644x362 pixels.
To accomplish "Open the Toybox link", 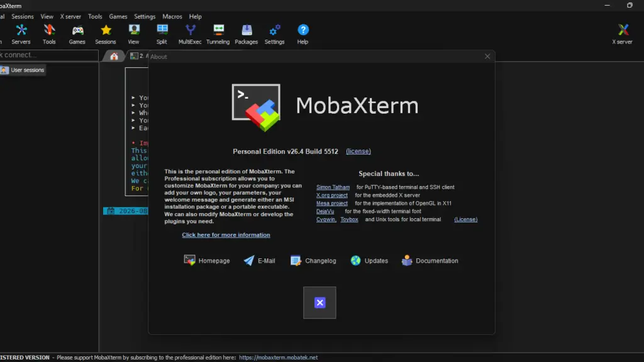I will pyautogui.click(x=349, y=219).
